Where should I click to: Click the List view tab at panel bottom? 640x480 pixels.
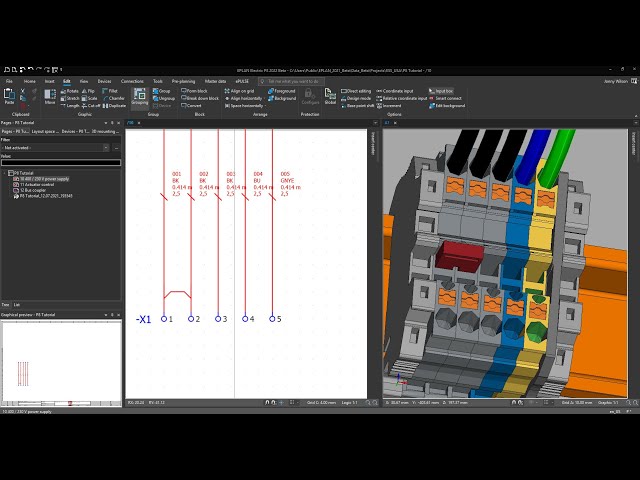click(x=17, y=305)
